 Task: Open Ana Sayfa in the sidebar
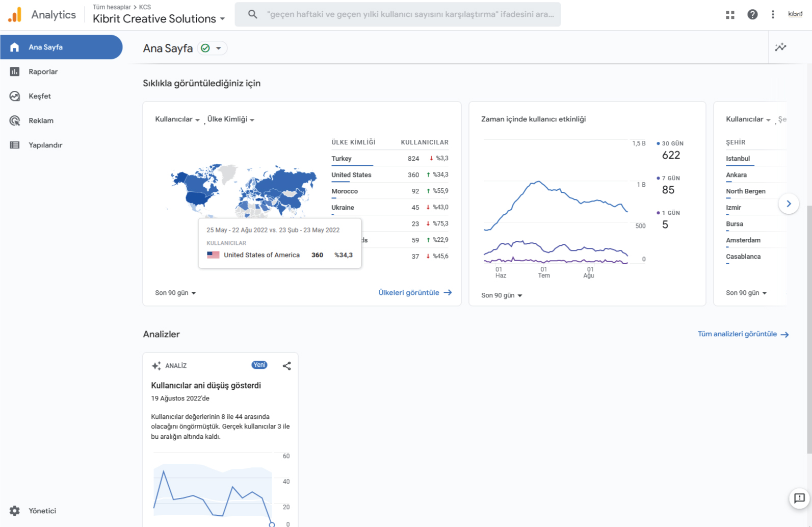coord(61,47)
